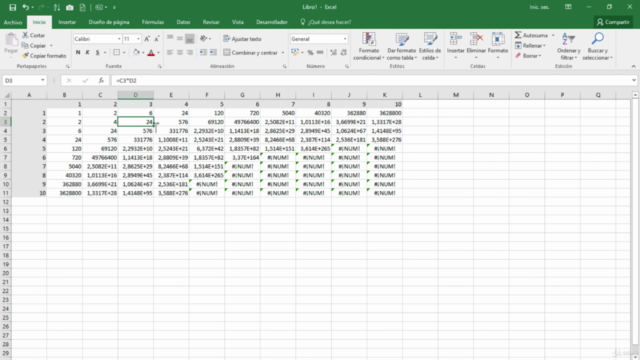Toggle underline S formatting
The image size is (640, 360).
tap(98, 52)
